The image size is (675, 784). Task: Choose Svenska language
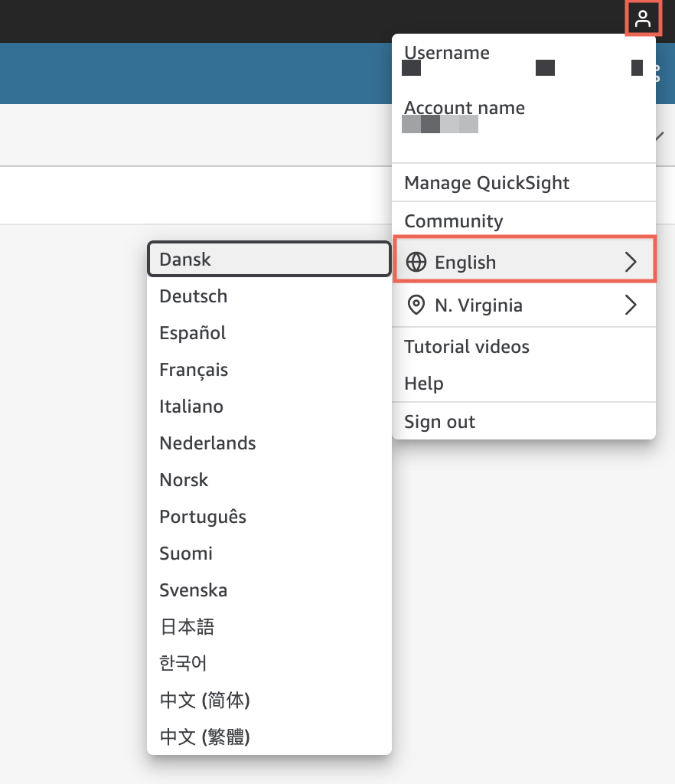pyautogui.click(x=193, y=590)
